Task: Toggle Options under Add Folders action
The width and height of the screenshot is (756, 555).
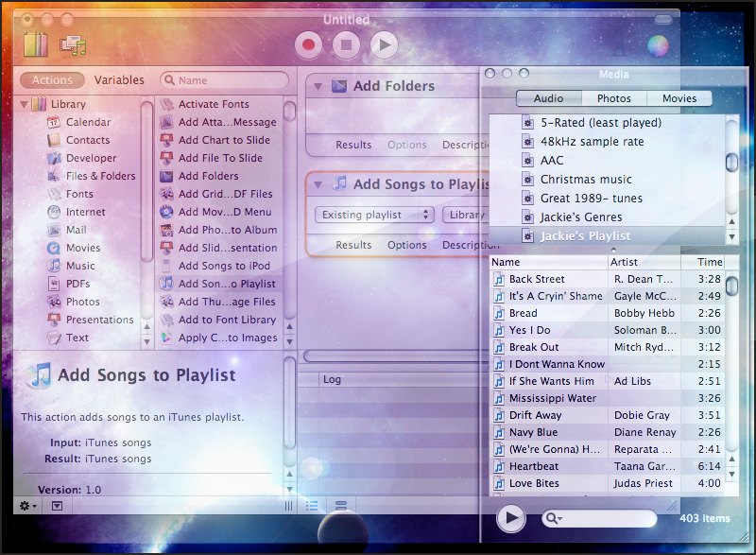Action: 407,145
